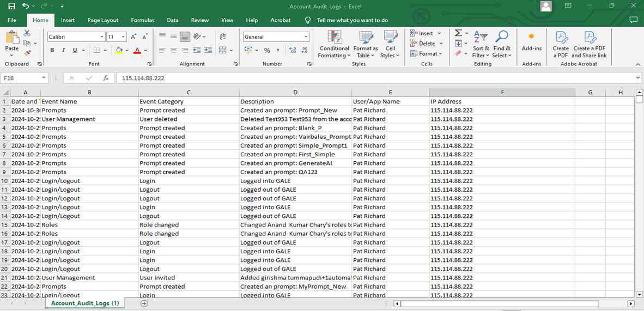Select cell E3 containing Pat Richard
Image resolution: width=644 pixels, height=311 pixels.
(x=390, y=119)
